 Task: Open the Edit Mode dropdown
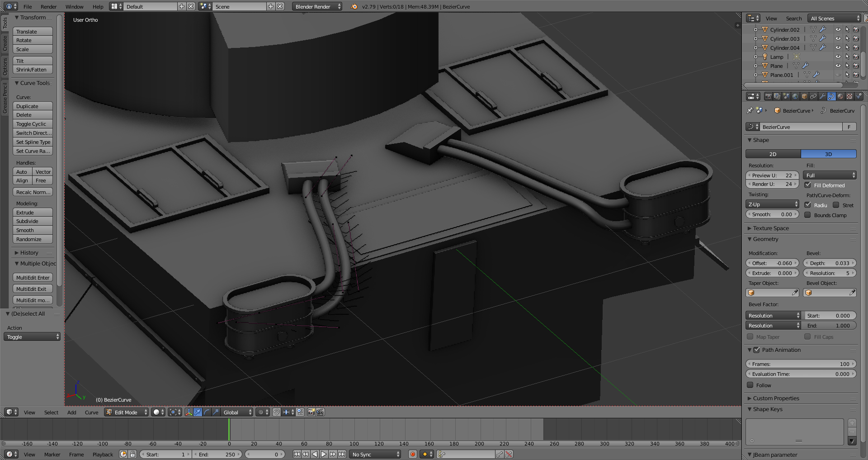coord(127,412)
